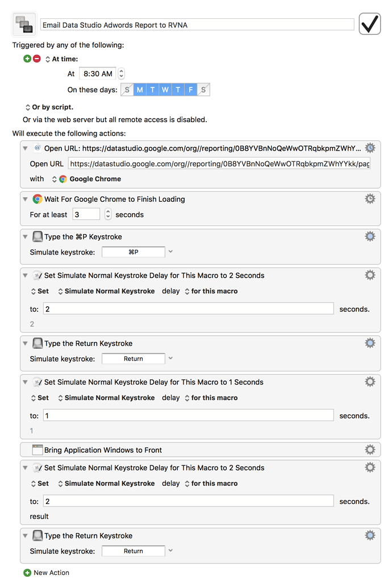The width and height of the screenshot is (392, 588).
Task: Adjust the For at least seconds stepper
Action: (108, 214)
